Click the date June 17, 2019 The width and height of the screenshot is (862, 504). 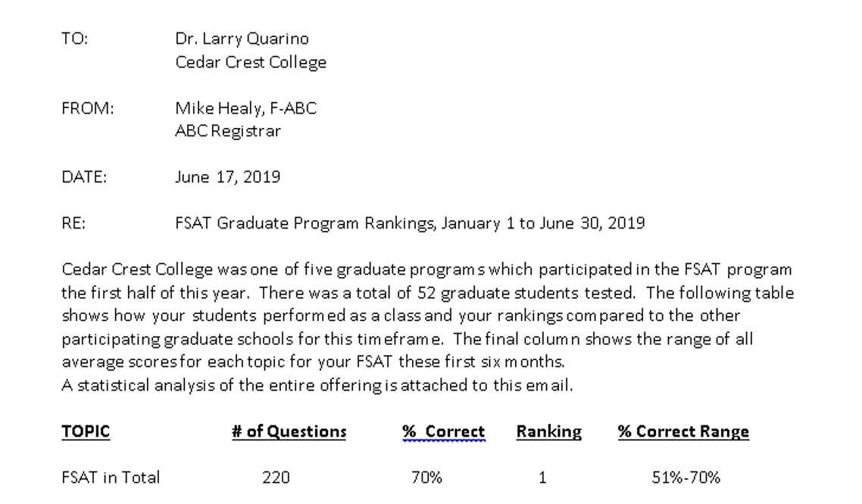(x=227, y=177)
